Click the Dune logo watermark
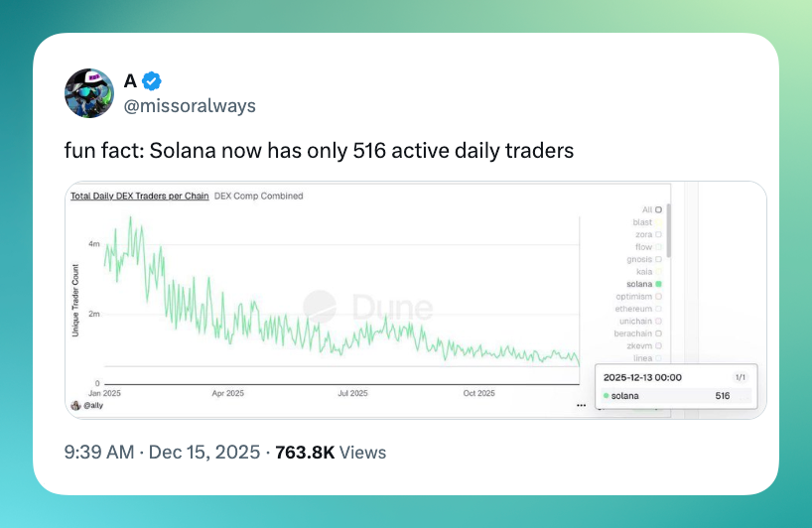This screenshot has height=528, width=812. point(366,307)
